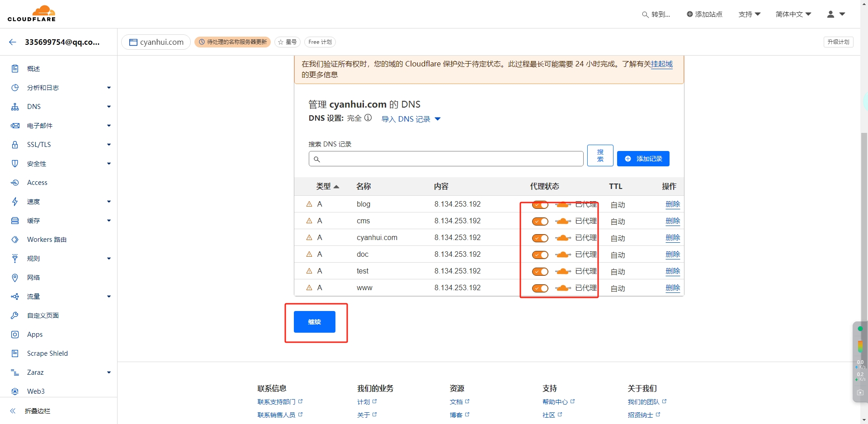Click the 搜索 search button
The width and height of the screenshot is (868, 424).
tap(600, 155)
